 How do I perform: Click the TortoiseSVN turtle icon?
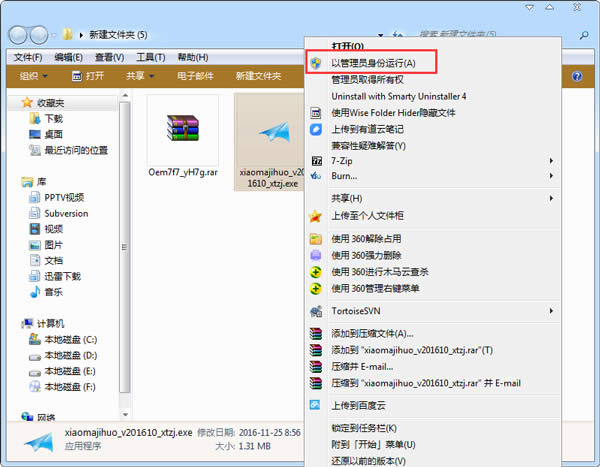tap(316, 311)
